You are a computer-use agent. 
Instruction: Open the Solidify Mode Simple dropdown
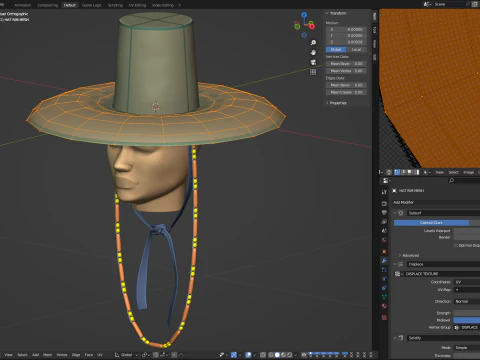pyautogui.click(x=467, y=348)
